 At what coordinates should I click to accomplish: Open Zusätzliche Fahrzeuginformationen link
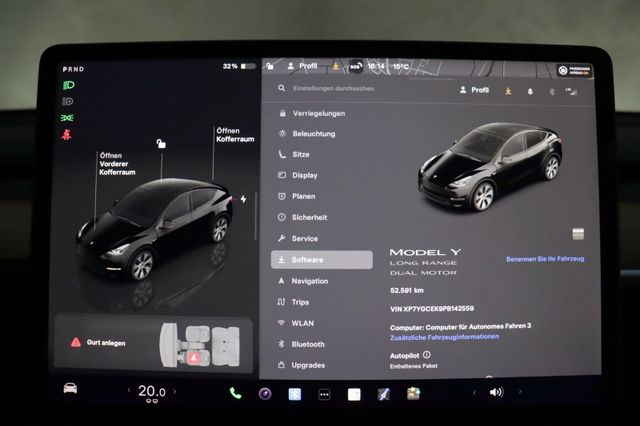[x=444, y=337]
